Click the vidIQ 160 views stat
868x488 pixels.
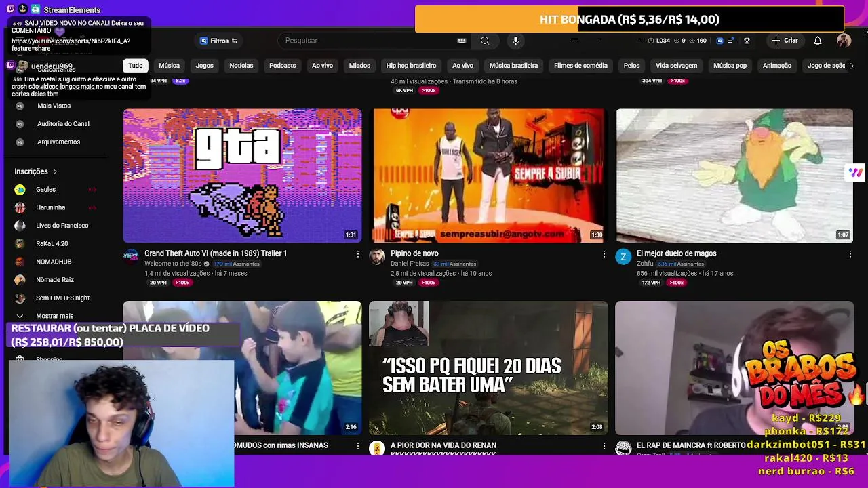[x=698, y=41]
